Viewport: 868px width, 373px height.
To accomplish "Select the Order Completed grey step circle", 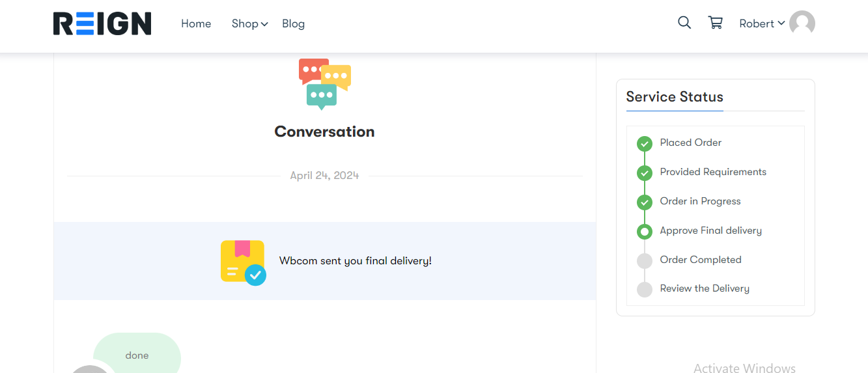I will (644, 260).
